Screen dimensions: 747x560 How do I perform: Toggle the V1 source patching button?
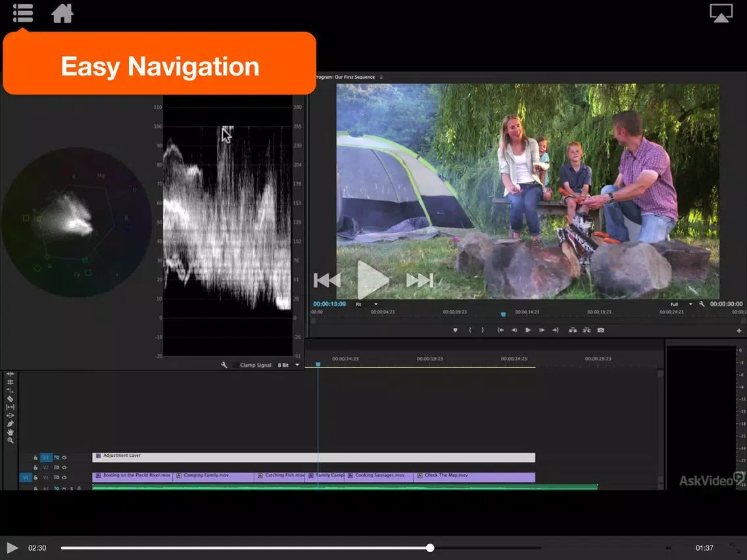coord(25,478)
